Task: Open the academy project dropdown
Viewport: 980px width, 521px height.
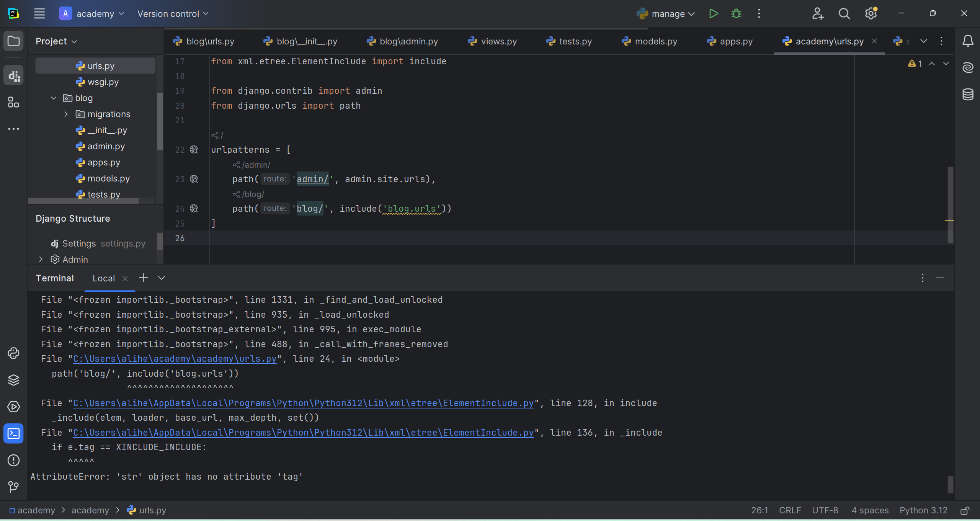Action: coord(92,14)
